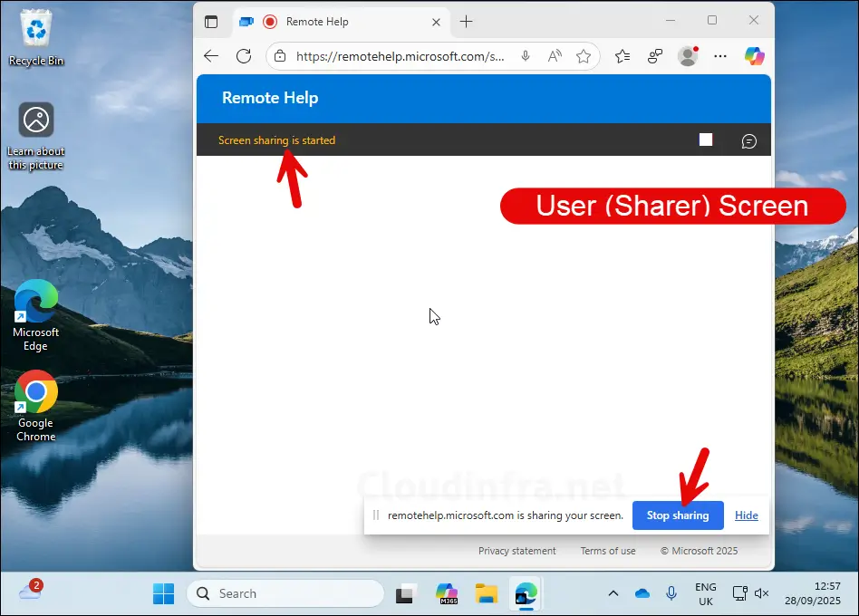Click the taskbar Search box
Viewport: 859px width, 616px height.
pos(285,593)
